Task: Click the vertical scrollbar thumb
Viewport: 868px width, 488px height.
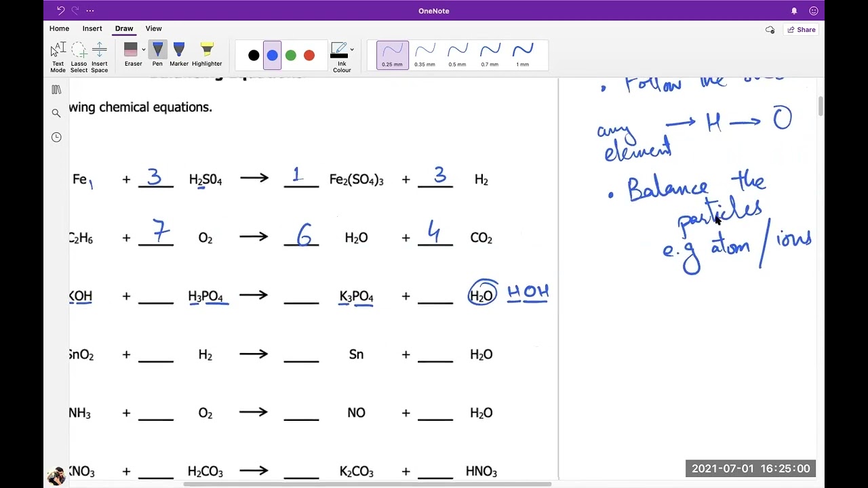Action: point(821,106)
